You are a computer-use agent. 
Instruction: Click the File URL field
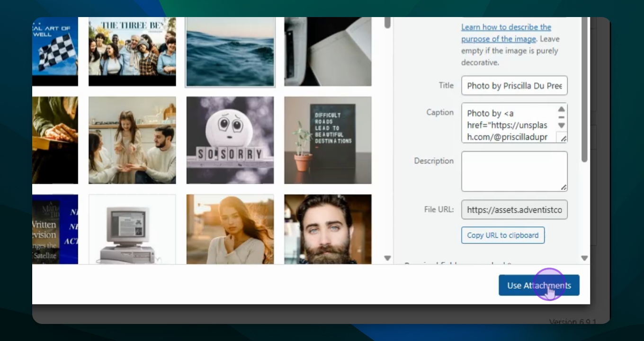click(x=514, y=210)
